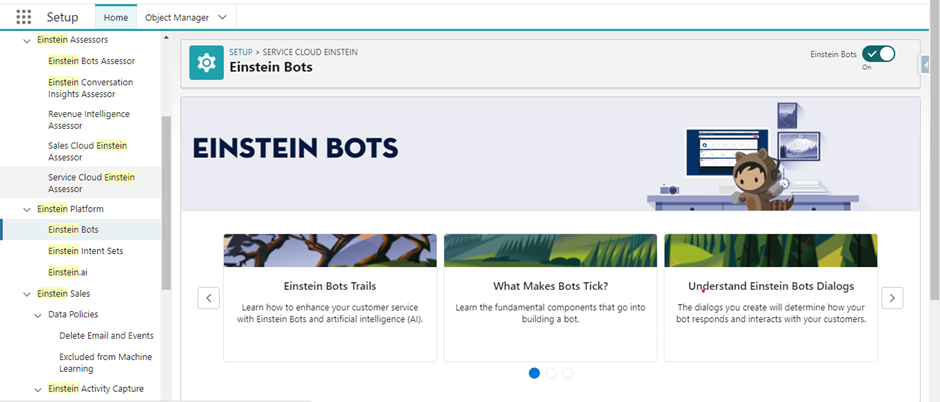The height and width of the screenshot is (402, 940).
Task: Click the SETUP breadcrumb link
Action: 241,52
